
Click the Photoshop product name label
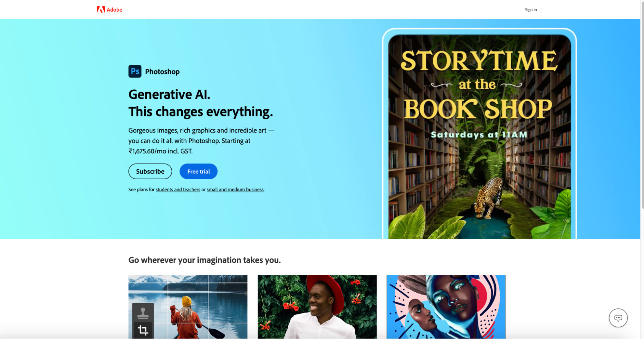point(162,72)
